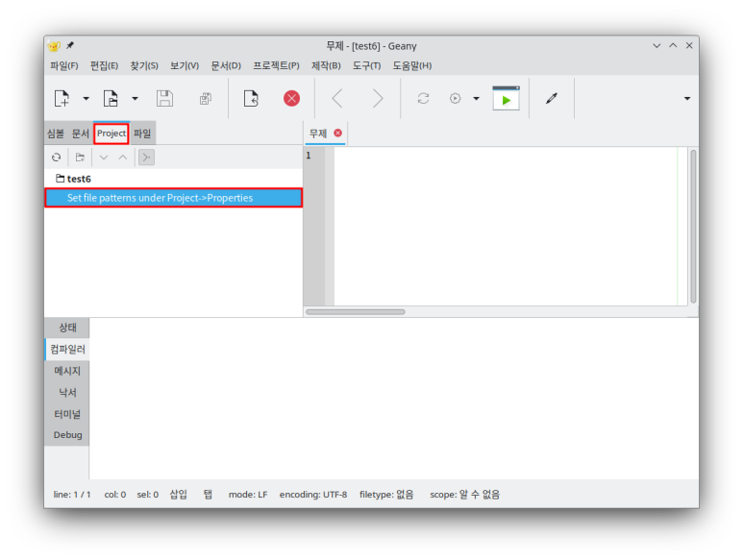Reload the current file icon
The image size is (743, 560).
tap(251, 99)
